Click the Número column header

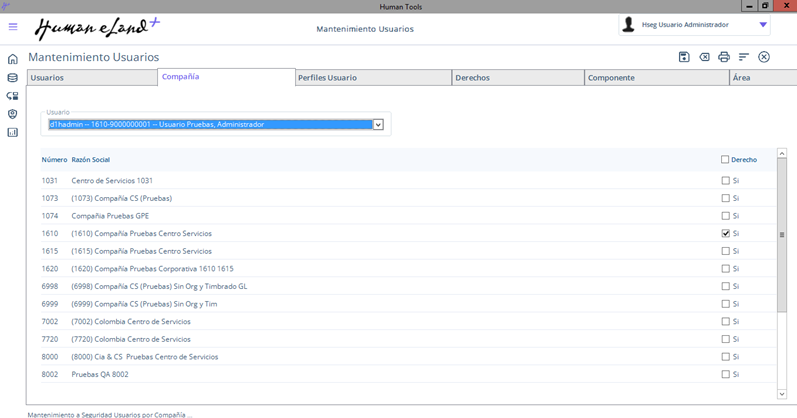[x=54, y=160]
